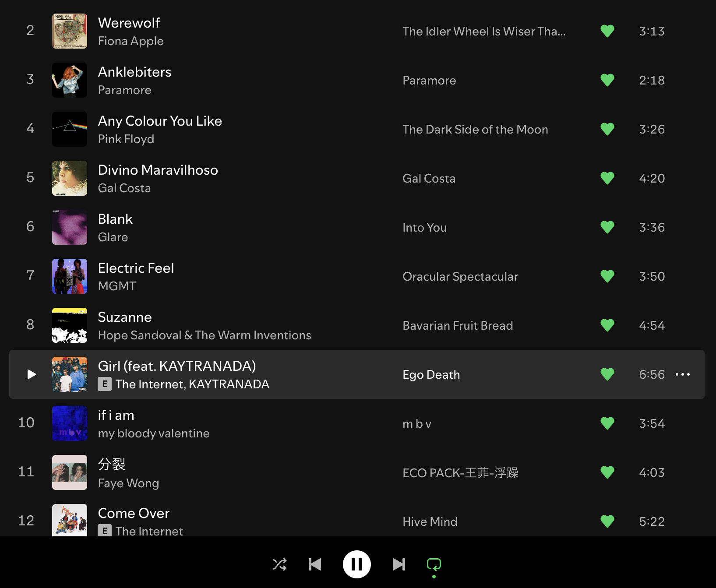Click the Faye Wong track cover art
The height and width of the screenshot is (588, 716).
(70, 472)
